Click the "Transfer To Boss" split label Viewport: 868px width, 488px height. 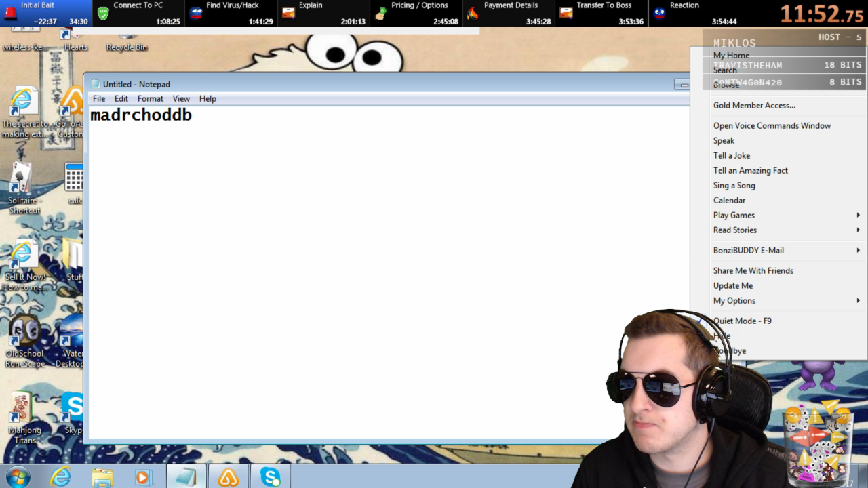click(x=604, y=5)
